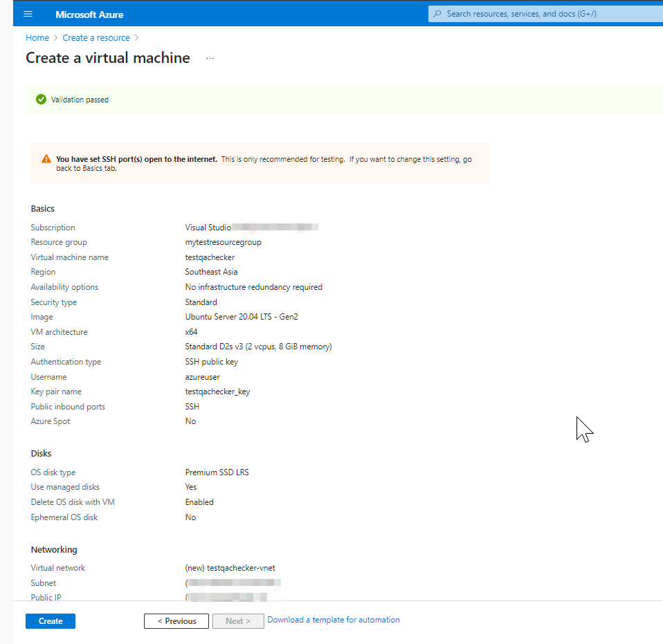Select the testqachecker VM name value
This screenshot has height=644, width=663.
click(x=210, y=257)
